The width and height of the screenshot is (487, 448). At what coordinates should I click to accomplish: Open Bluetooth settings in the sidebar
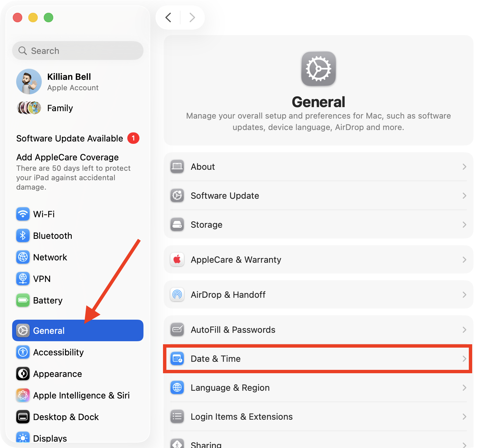pos(53,235)
